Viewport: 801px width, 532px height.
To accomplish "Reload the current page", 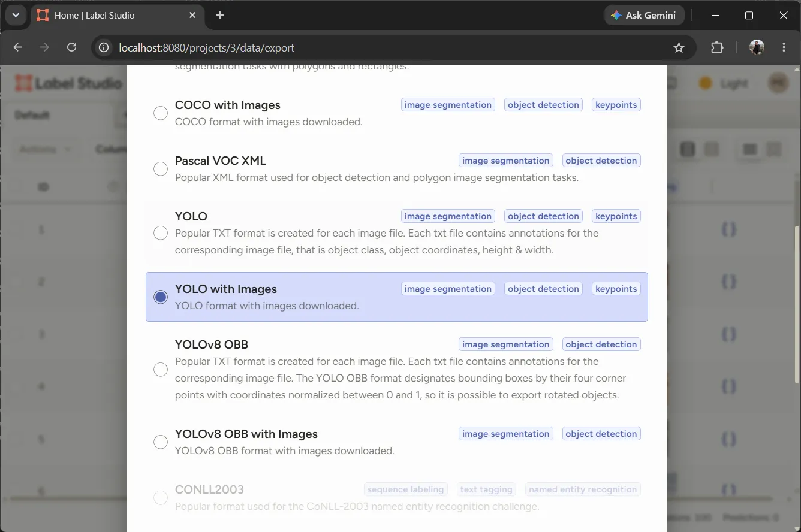I will pos(71,47).
